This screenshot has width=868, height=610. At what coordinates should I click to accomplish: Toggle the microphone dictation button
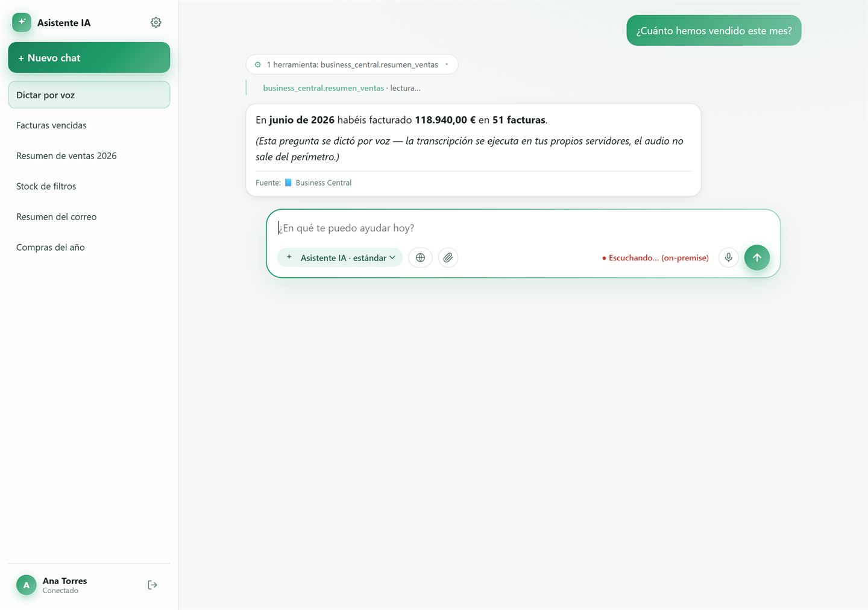tap(728, 257)
